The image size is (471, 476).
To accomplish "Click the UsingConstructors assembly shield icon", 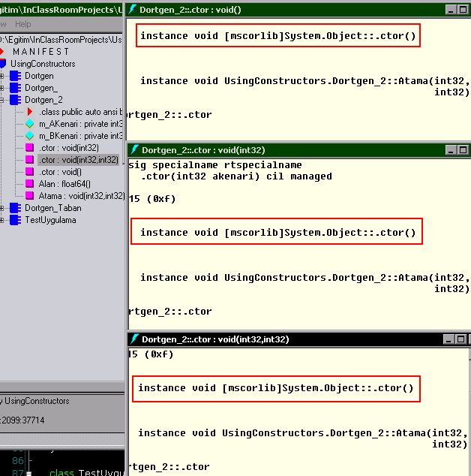I will [x=3, y=64].
